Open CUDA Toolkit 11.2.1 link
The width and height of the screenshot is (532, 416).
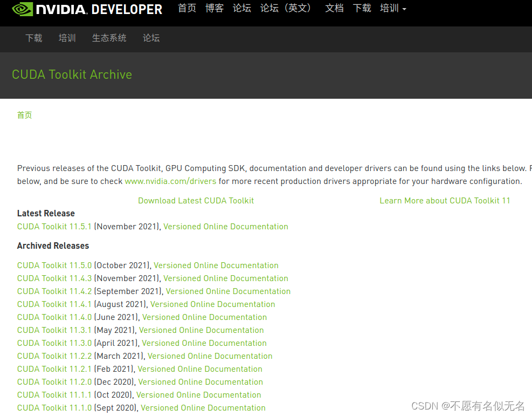(x=54, y=369)
